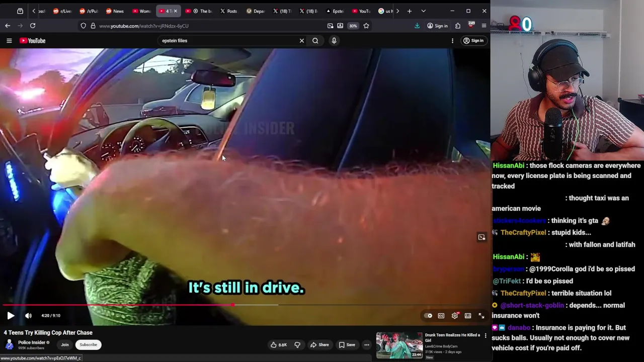644x362 pixels.
Task: Click the overlay icon at video right edge
Action: [481, 237]
